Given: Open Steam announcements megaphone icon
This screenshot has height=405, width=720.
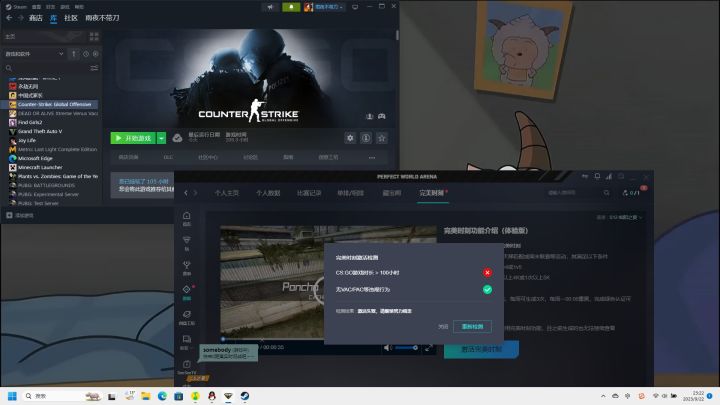Looking at the screenshot, I should [x=270, y=7].
